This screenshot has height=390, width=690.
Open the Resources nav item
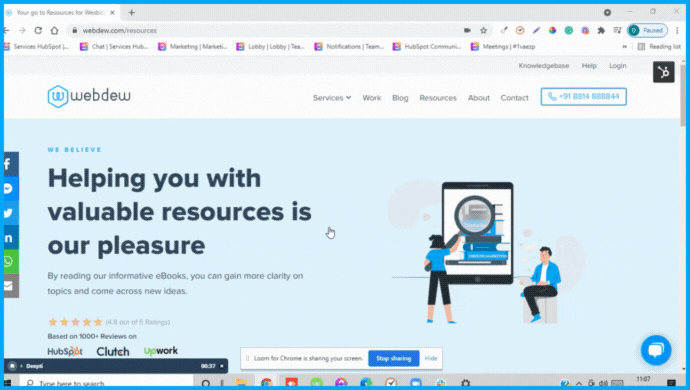pos(438,98)
